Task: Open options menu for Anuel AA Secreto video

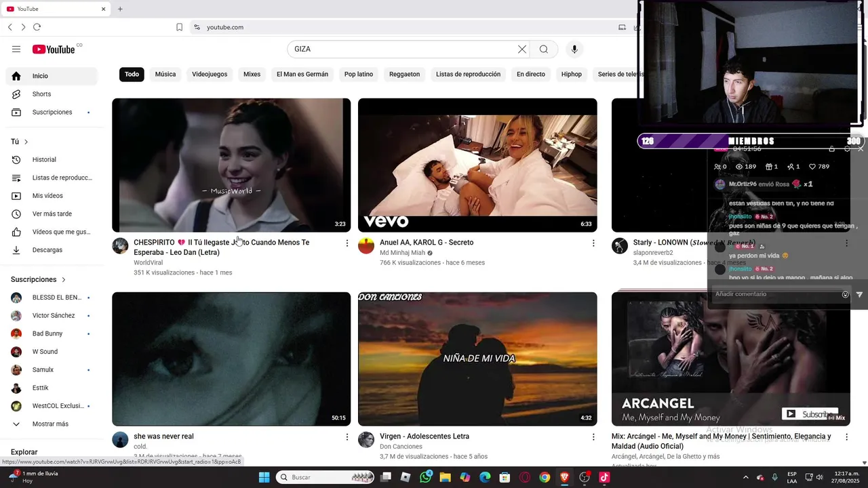Action: [x=593, y=243]
